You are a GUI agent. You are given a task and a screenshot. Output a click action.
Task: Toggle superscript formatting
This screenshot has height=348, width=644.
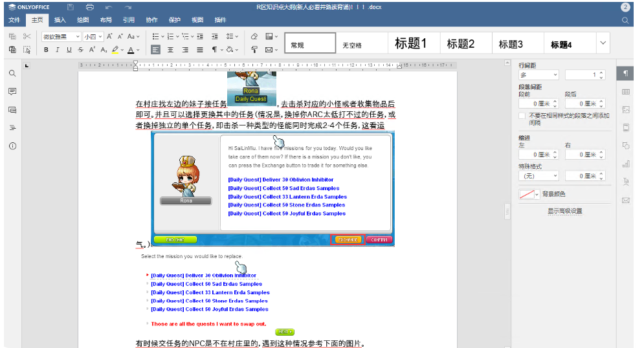click(x=92, y=50)
